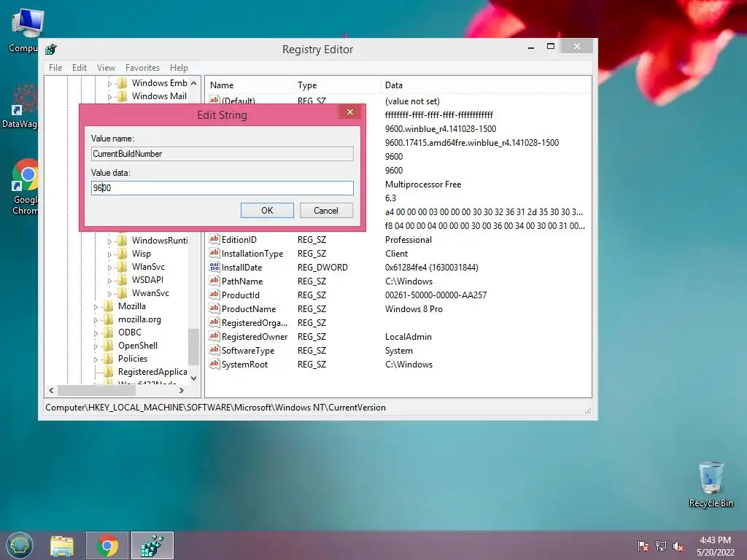Image resolution: width=747 pixels, height=560 pixels.
Task: Click the Registry Editor title bar icon
Action: (51, 49)
